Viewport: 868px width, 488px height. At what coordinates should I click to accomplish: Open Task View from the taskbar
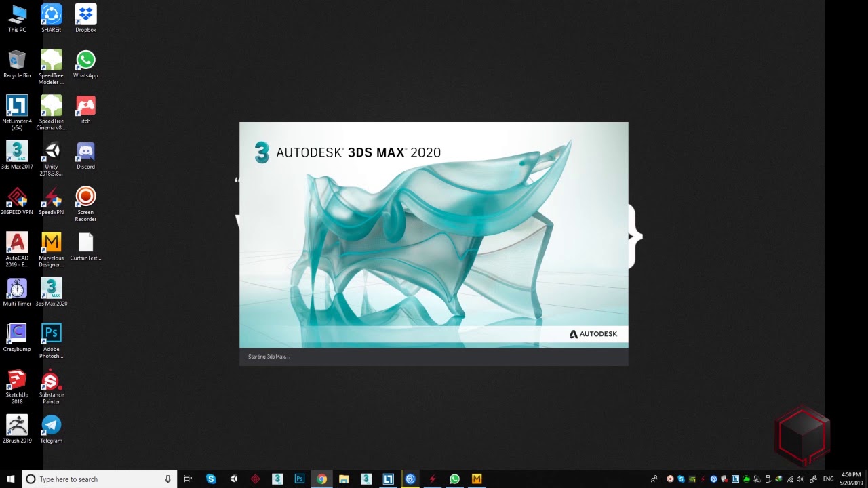(189, 479)
